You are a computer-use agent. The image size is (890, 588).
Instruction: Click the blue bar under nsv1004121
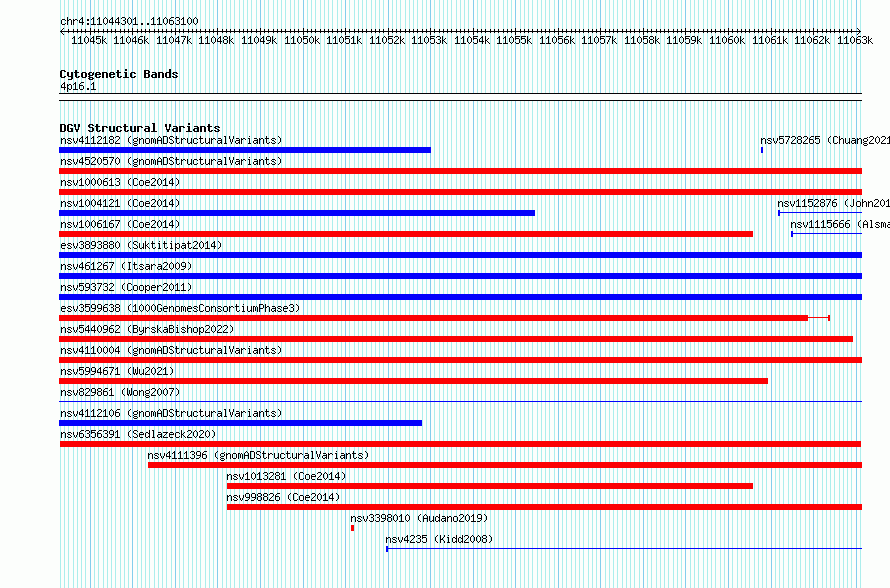tap(297, 213)
